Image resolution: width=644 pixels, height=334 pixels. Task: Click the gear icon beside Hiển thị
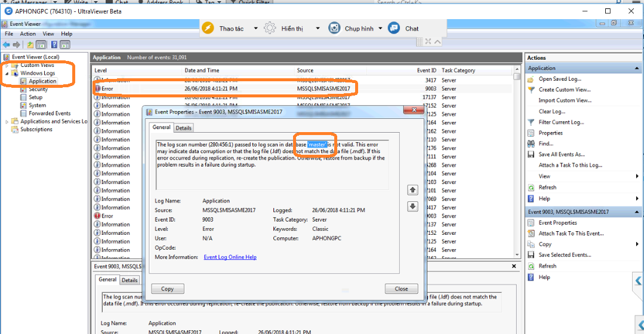click(x=270, y=29)
